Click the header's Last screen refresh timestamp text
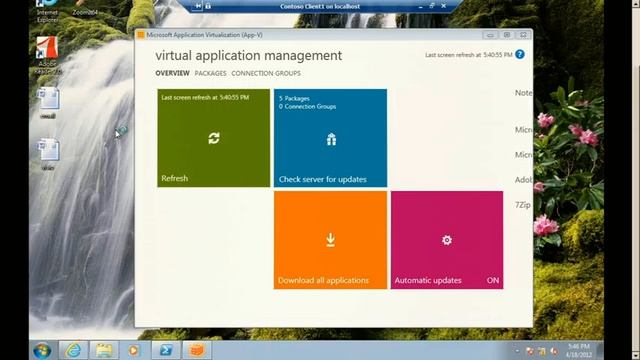The height and width of the screenshot is (360, 640). click(x=469, y=55)
